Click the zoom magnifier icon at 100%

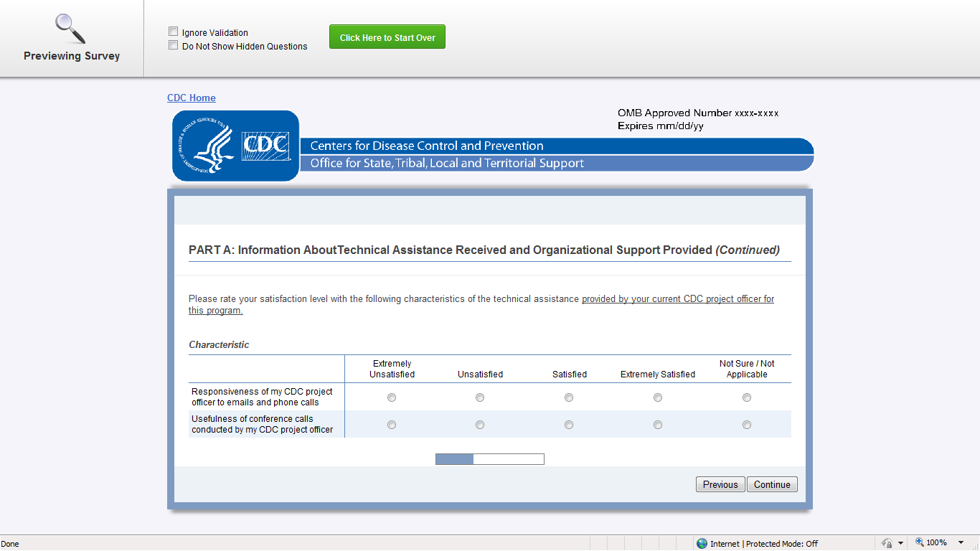point(919,543)
